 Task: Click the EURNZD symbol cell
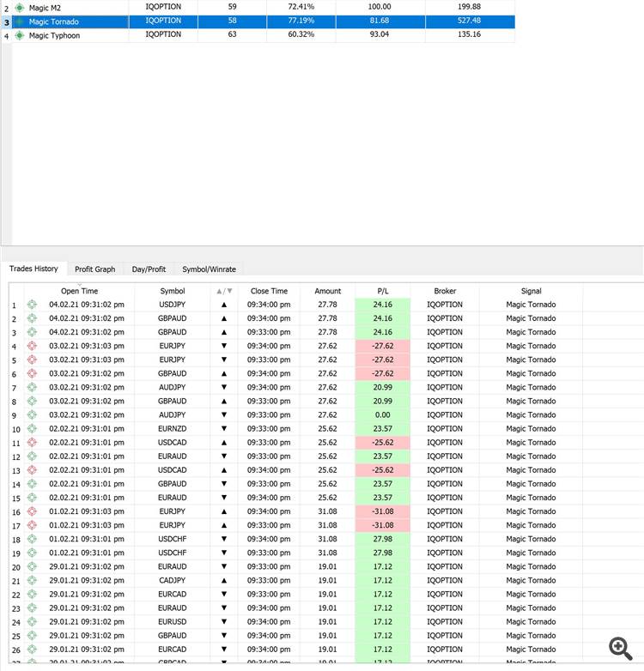[x=172, y=429]
